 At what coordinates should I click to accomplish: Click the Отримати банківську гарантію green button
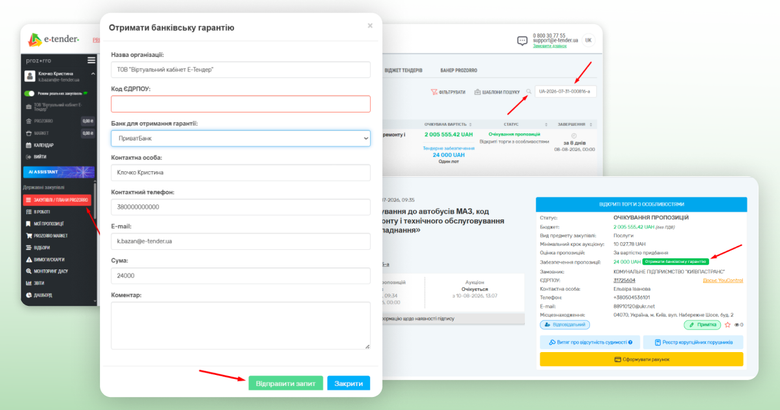[676, 262]
